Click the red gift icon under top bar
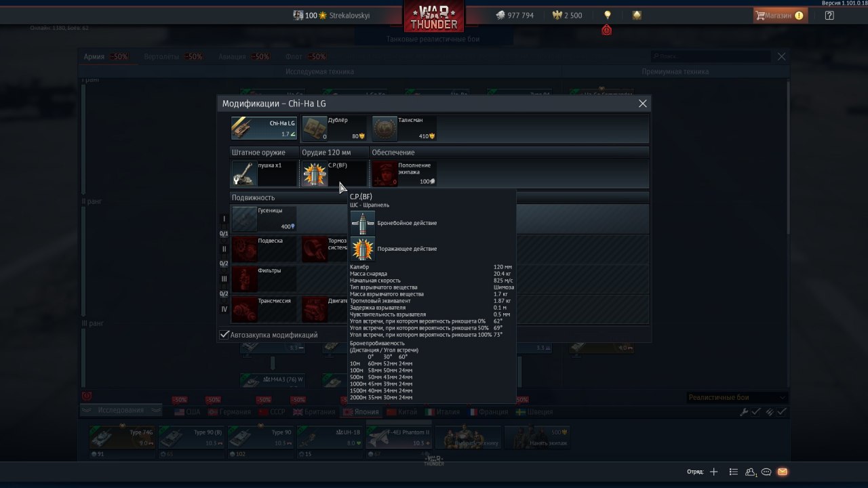Image resolution: width=868 pixels, height=488 pixels. coord(606,30)
